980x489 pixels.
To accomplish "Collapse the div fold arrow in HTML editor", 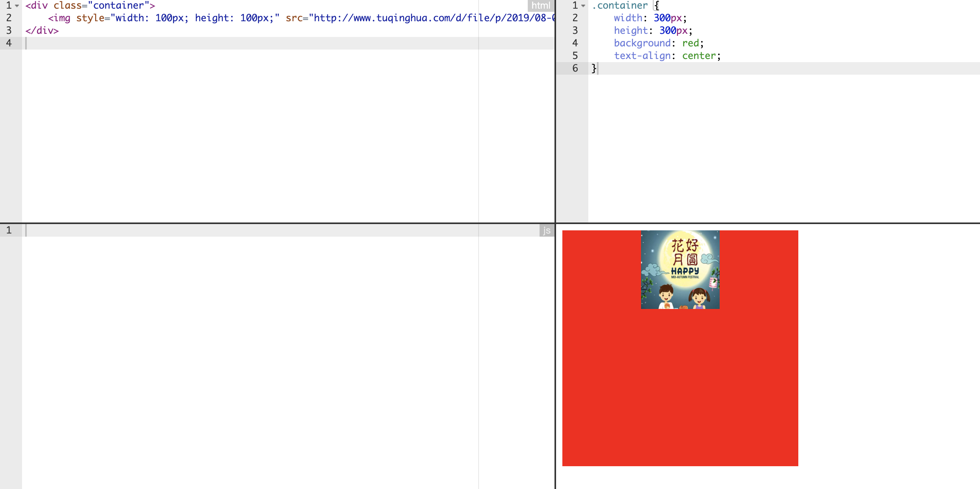I will tap(17, 6).
